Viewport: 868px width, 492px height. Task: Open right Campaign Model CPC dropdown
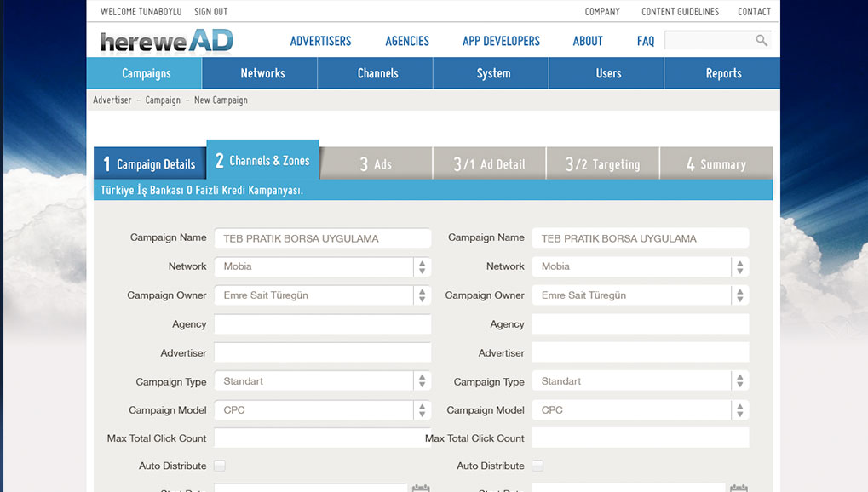coord(641,410)
